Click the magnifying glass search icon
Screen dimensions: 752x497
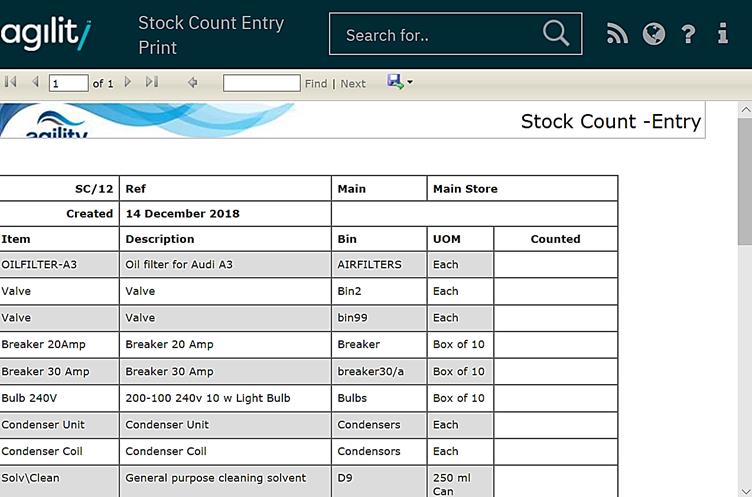556,34
